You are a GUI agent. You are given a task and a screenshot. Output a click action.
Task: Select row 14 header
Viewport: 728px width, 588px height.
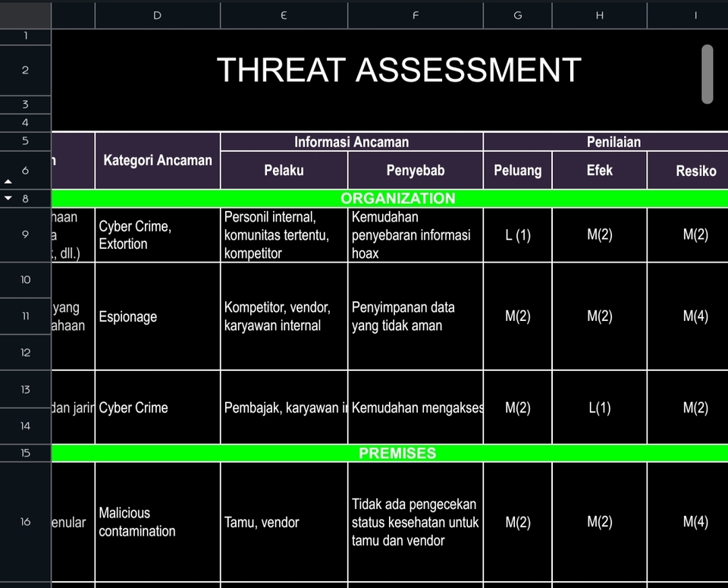pyautogui.click(x=26, y=426)
